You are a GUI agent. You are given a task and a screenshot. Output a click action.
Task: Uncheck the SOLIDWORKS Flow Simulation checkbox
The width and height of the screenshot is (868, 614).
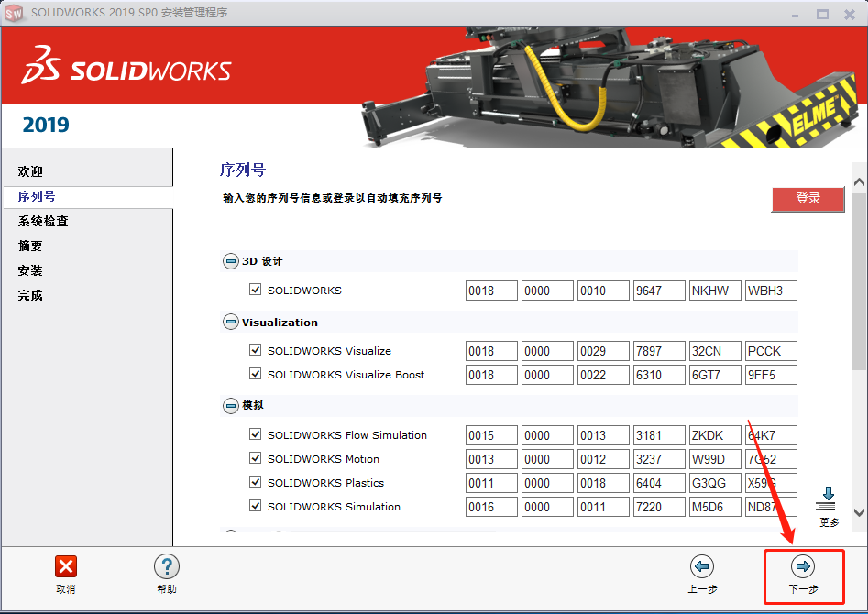coord(254,435)
